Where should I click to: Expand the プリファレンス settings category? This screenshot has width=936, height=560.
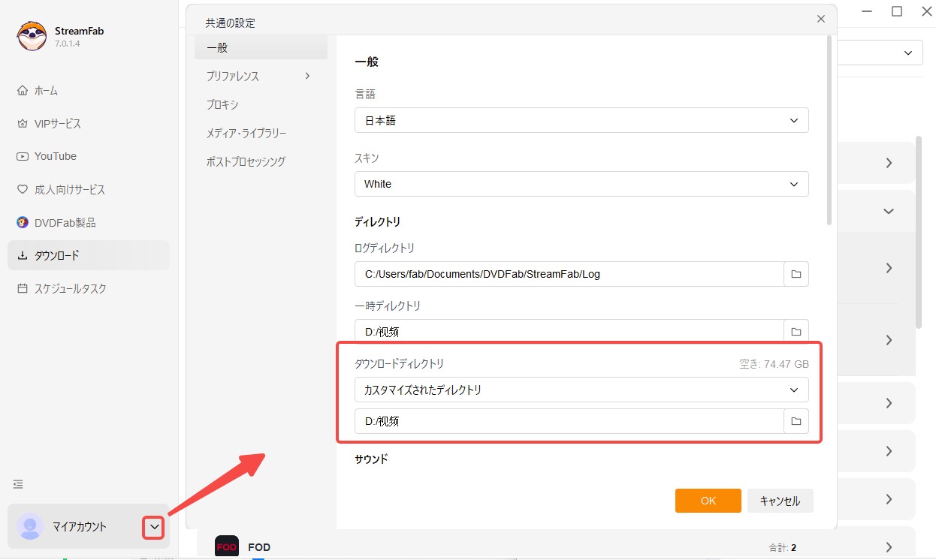click(x=258, y=76)
